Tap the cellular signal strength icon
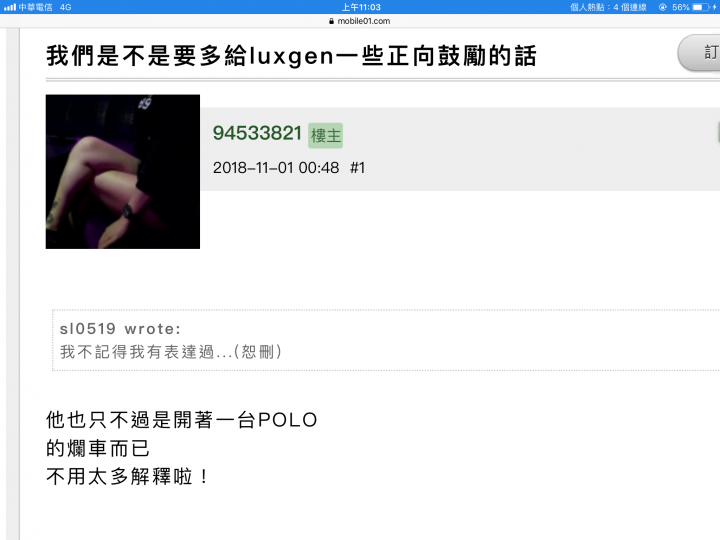 click(10, 7)
